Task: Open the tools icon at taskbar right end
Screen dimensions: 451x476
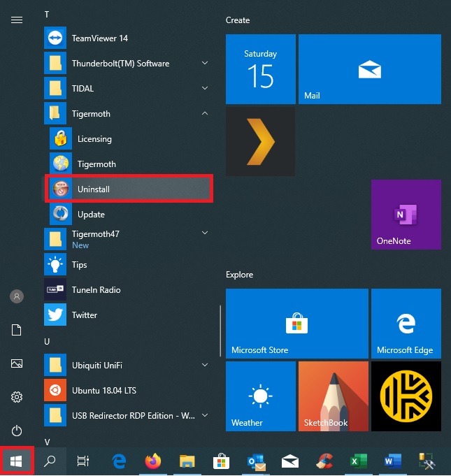Action: click(x=427, y=461)
